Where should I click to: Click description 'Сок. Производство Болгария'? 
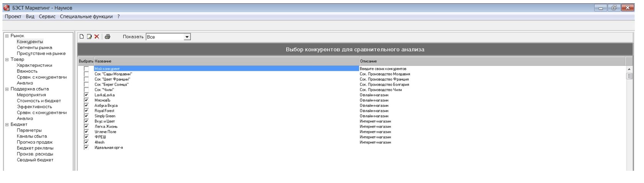tap(384, 85)
